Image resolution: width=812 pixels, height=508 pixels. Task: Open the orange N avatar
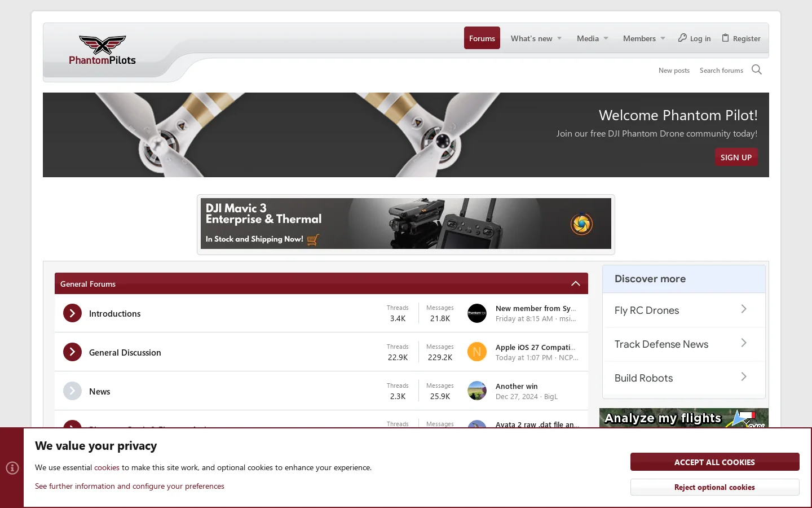coord(477,352)
